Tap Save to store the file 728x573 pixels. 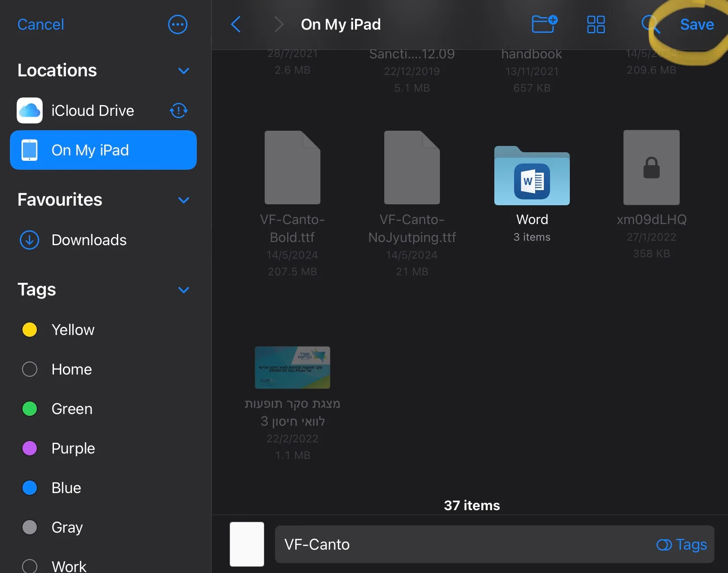point(697,24)
